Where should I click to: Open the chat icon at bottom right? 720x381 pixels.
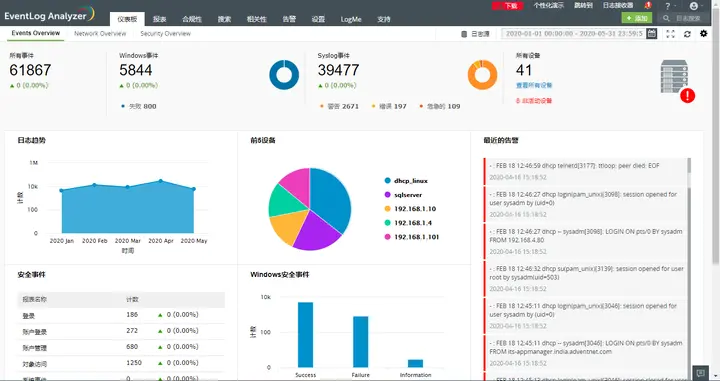pyautogui.click(x=700, y=373)
